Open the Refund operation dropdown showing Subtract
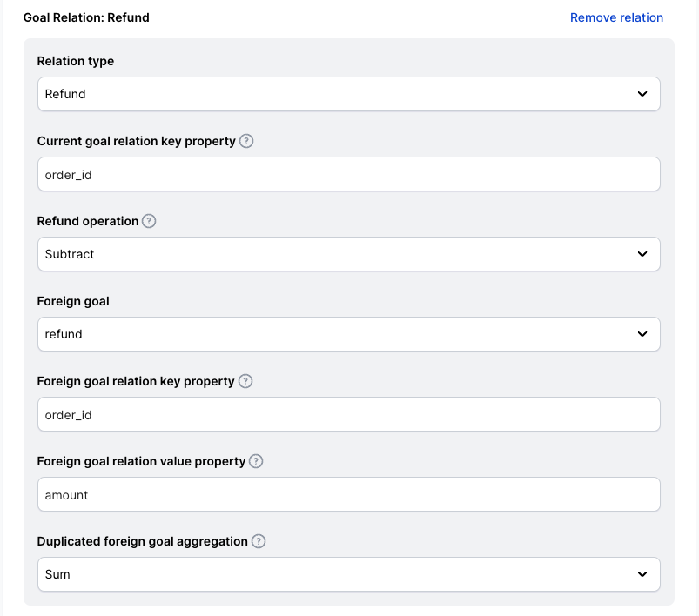The height and width of the screenshot is (616, 699). pos(348,254)
